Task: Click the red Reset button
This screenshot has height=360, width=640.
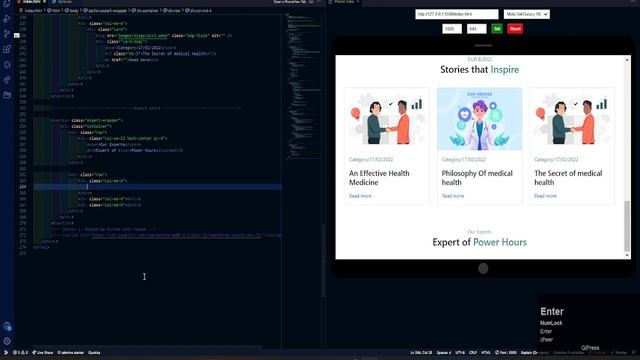Action: pyautogui.click(x=515, y=29)
